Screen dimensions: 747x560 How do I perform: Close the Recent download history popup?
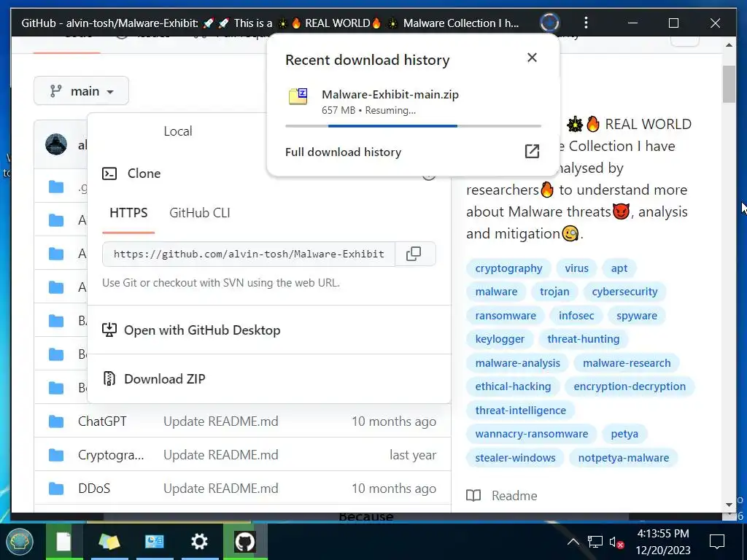point(532,58)
